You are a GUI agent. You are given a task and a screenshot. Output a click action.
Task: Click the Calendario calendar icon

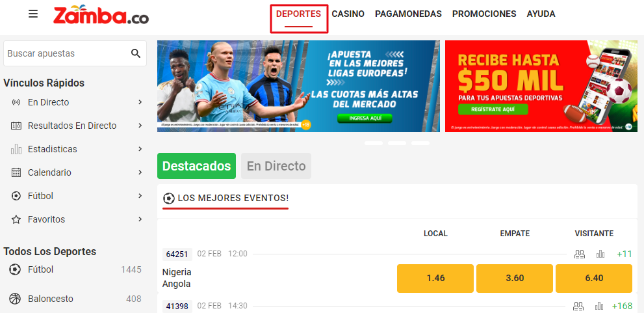click(x=16, y=172)
